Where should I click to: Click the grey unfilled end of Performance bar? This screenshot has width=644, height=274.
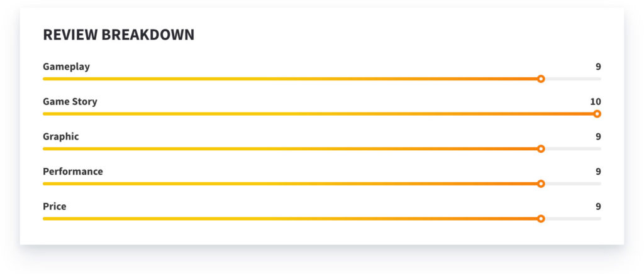pyautogui.click(x=573, y=184)
